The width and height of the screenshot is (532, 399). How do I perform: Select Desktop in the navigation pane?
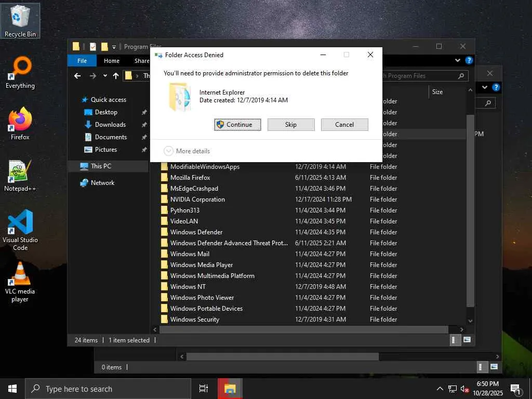(106, 112)
